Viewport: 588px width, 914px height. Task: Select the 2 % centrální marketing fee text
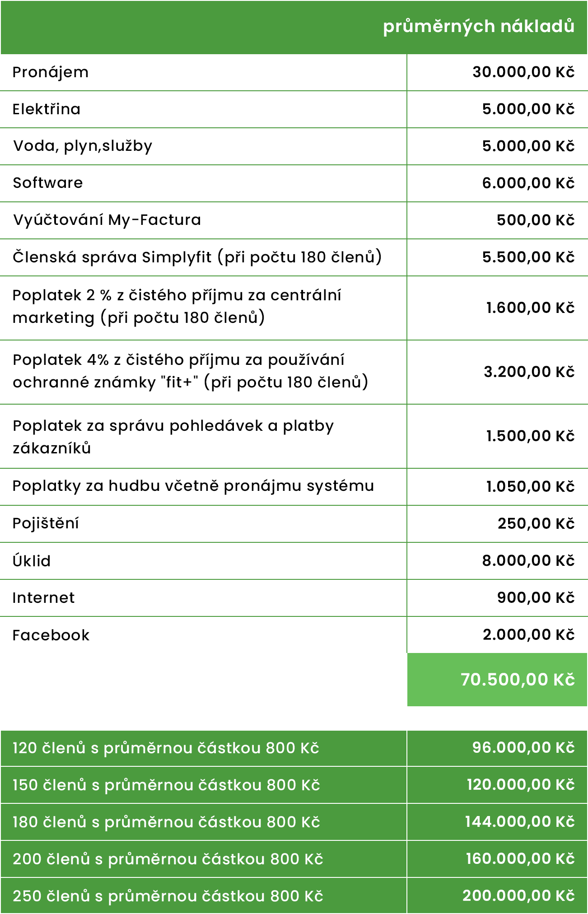(177, 307)
